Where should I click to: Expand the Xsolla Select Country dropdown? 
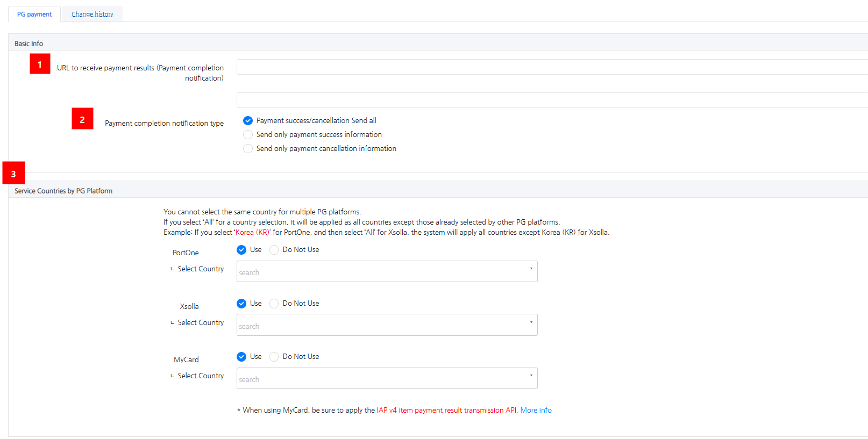tap(387, 325)
